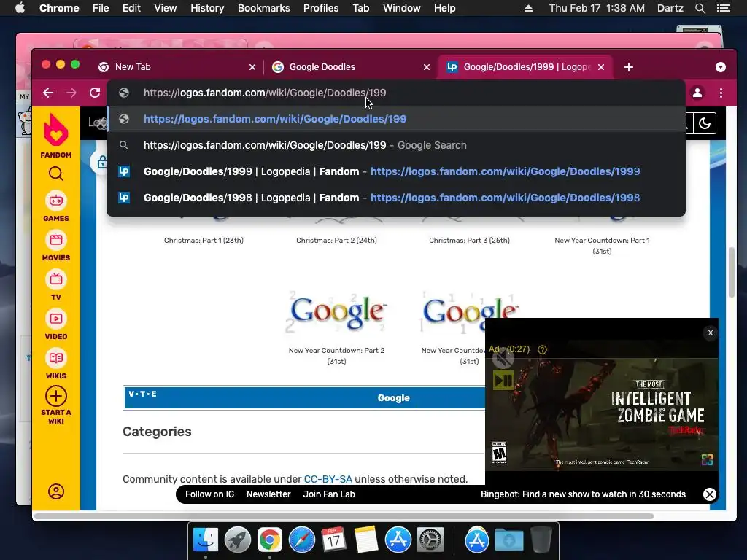Open Notes from the Dock
The image size is (747, 560).
(x=366, y=540)
